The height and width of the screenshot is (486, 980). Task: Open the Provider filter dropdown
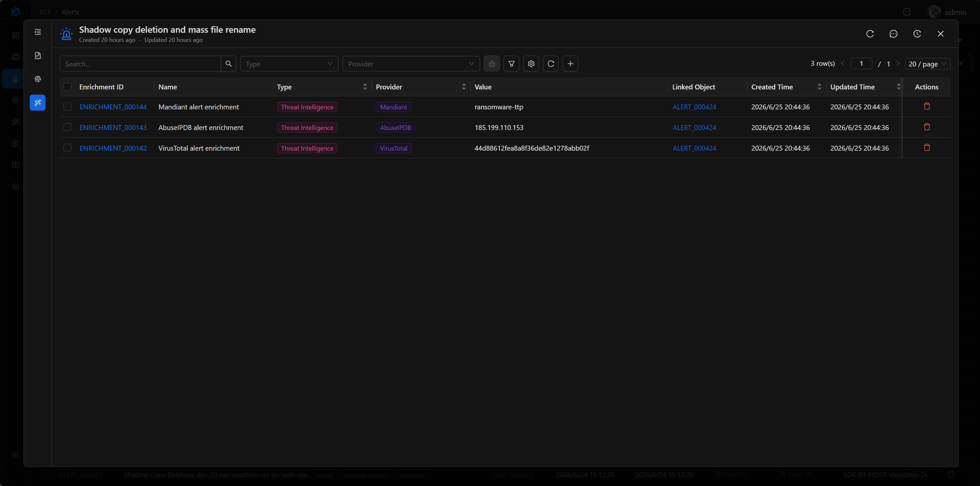pyautogui.click(x=411, y=64)
